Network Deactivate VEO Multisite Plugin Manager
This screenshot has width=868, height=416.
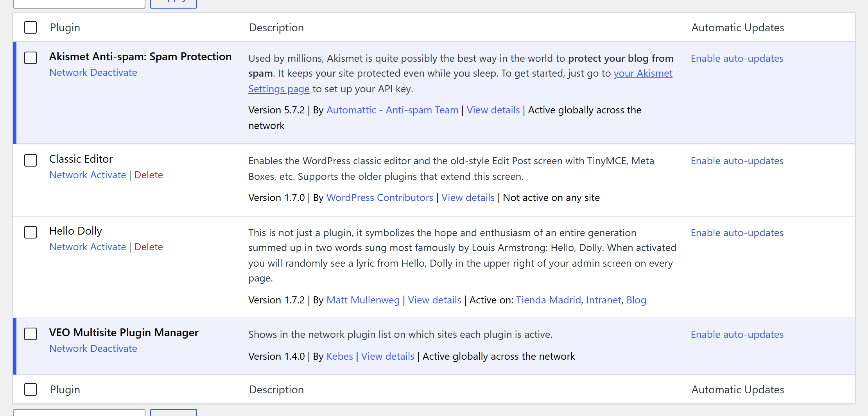click(93, 349)
